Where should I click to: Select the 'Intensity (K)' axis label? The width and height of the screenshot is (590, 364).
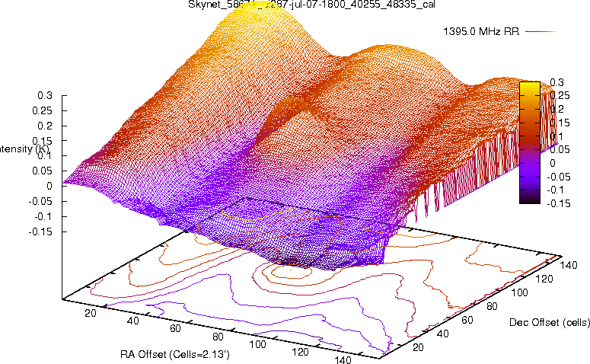pos(24,148)
